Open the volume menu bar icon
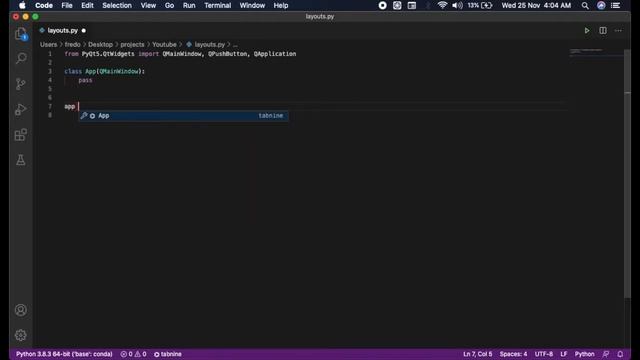The height and width of the screenshot is (360, 640). pyautogui.click(x=457, y=6)
